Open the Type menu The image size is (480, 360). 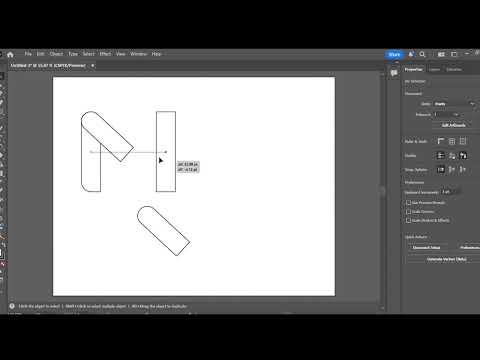point(73,54)
